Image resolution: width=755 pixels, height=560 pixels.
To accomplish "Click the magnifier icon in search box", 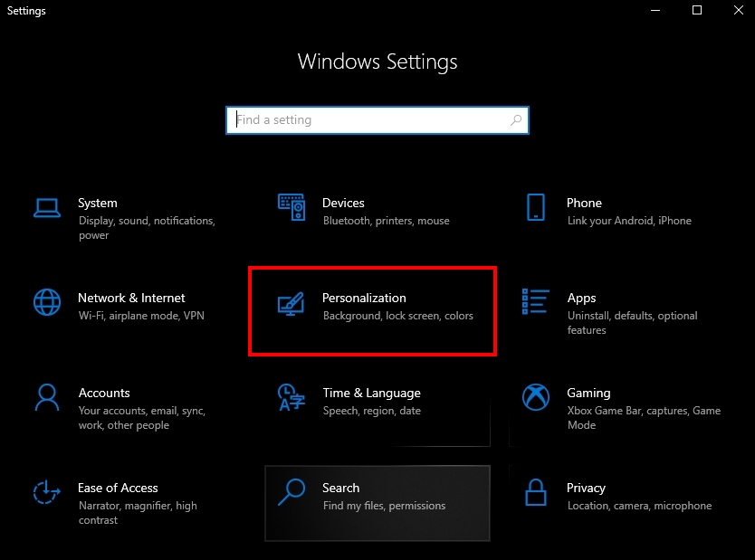I will coord(516,119).
